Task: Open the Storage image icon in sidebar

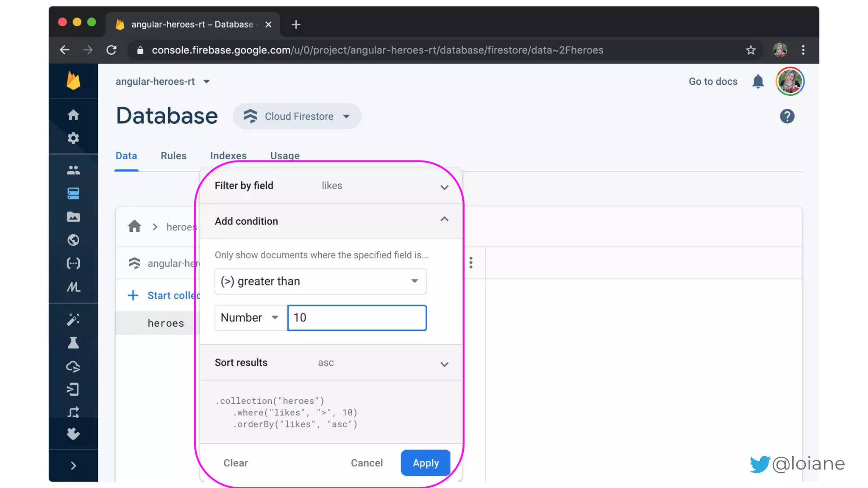Action: 73,217
